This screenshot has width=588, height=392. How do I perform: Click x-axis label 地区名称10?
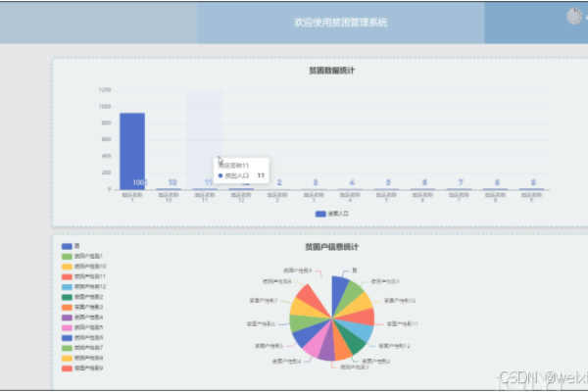(x=169, y=197)
